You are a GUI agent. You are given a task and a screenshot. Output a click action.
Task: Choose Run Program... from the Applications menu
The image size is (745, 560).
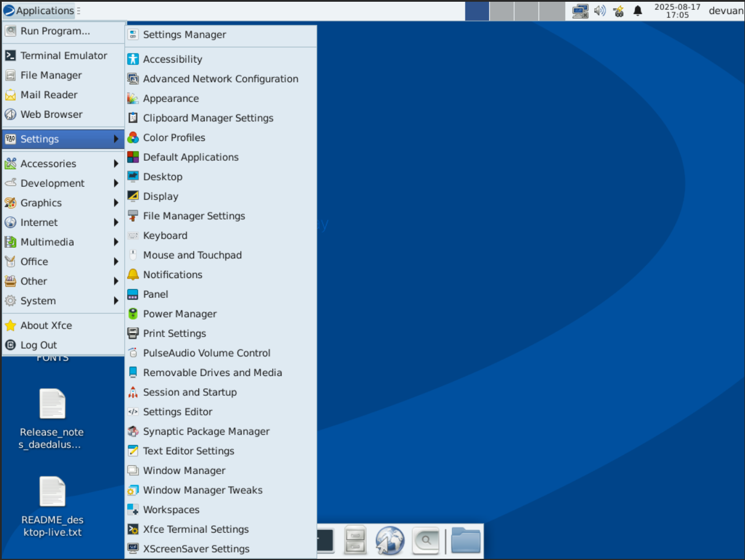pyautogui.click(x=63, y=31)
